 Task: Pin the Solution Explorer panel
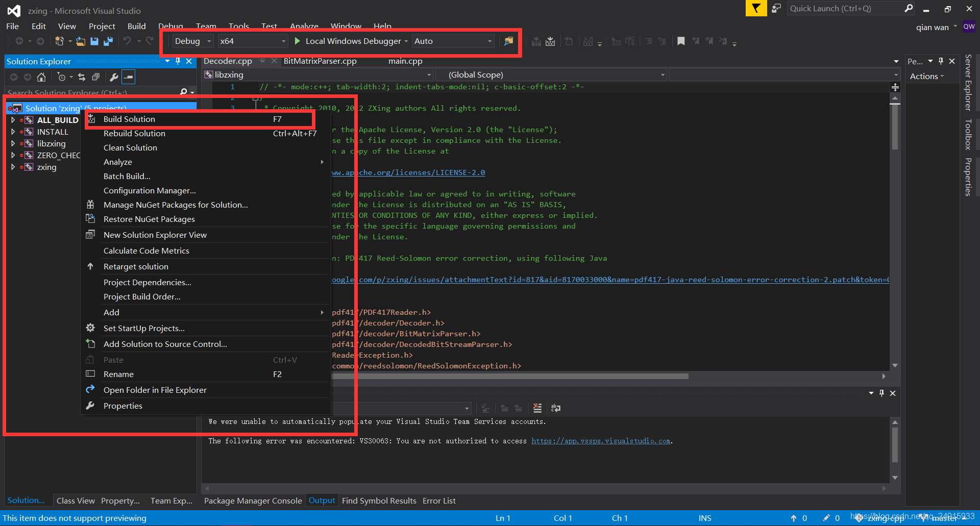tap(178, 61)
